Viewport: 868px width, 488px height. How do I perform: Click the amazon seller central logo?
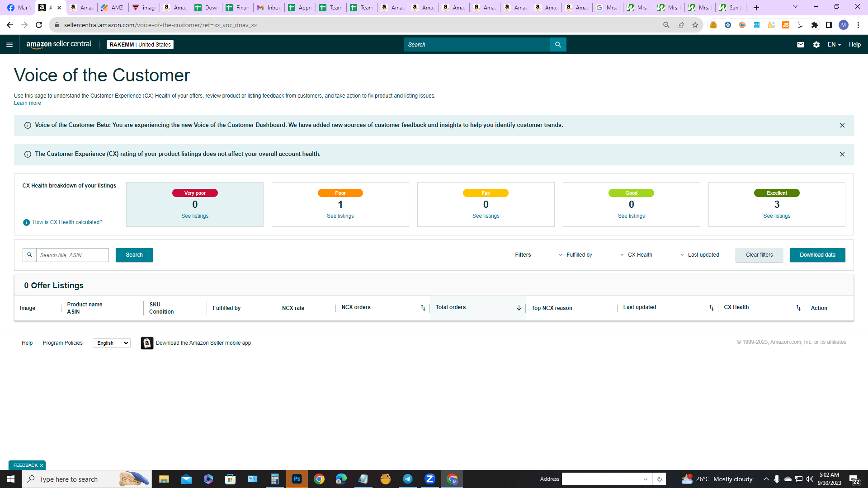59,44
